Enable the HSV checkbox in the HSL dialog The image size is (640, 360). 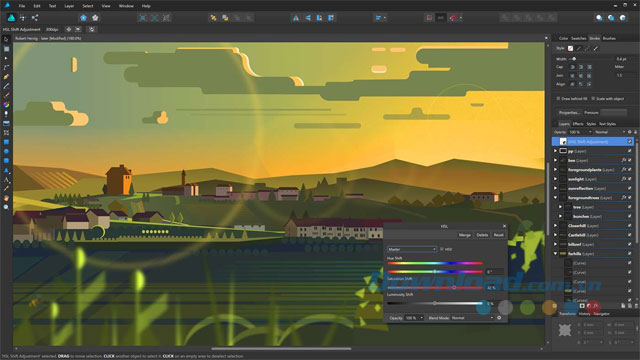tap(442, 249)
